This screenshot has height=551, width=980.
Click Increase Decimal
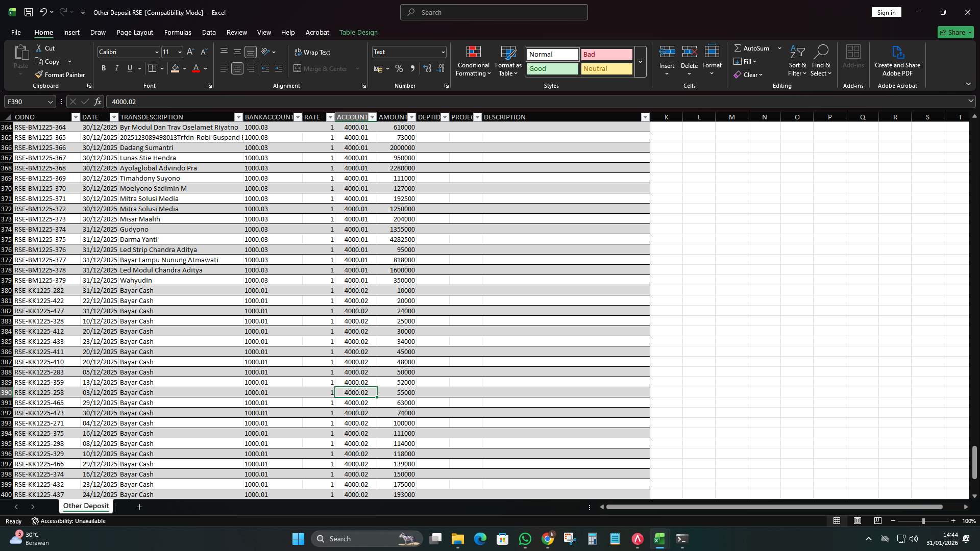tap(427, 68)
